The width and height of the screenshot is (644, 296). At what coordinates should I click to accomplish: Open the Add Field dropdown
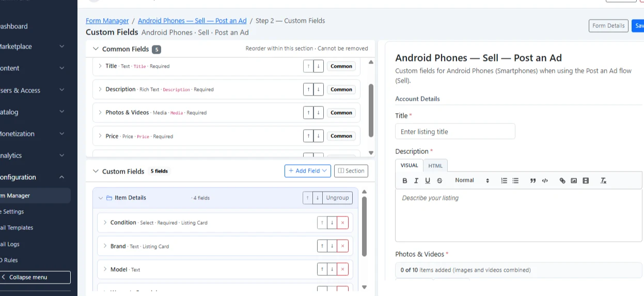(x=308, y=171)
